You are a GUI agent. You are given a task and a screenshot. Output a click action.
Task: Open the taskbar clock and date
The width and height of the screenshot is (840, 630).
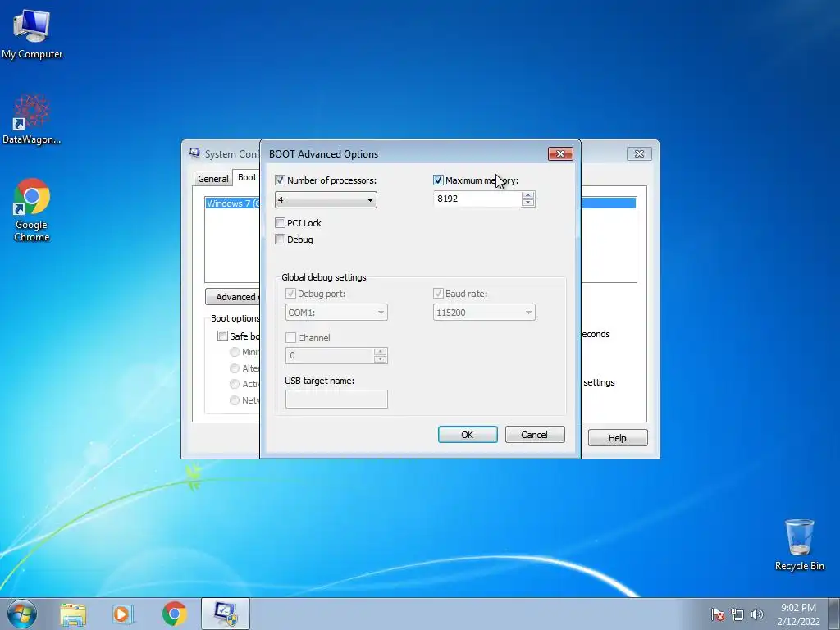click(x=798, y=614)
